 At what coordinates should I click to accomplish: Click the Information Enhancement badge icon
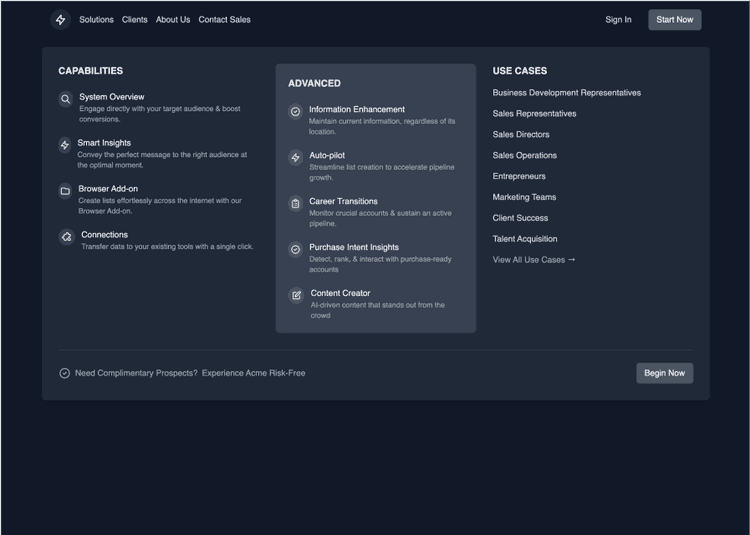(295, 112)
